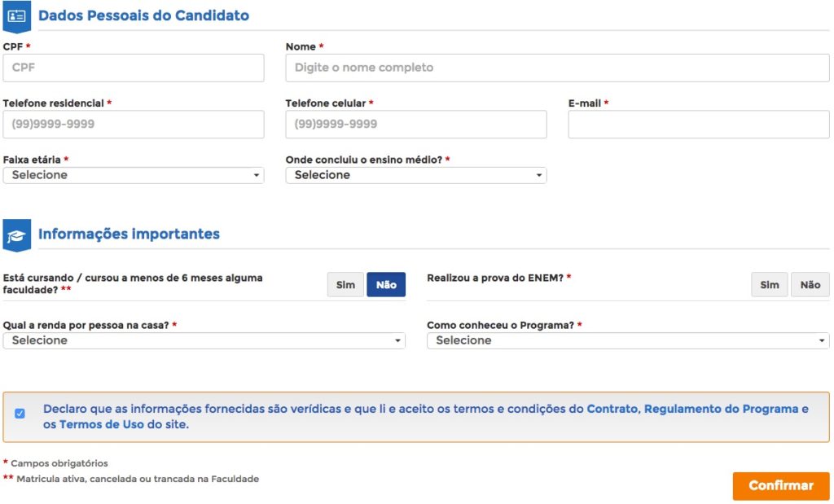Select Não for currently attending faculdade
The height and width of the screenshot is (504, 834).
point(386,285)
